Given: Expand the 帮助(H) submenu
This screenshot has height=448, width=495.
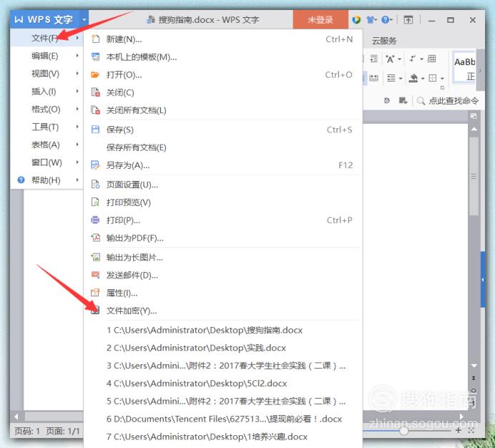Looking at the screenshot, I should [46, 180].
